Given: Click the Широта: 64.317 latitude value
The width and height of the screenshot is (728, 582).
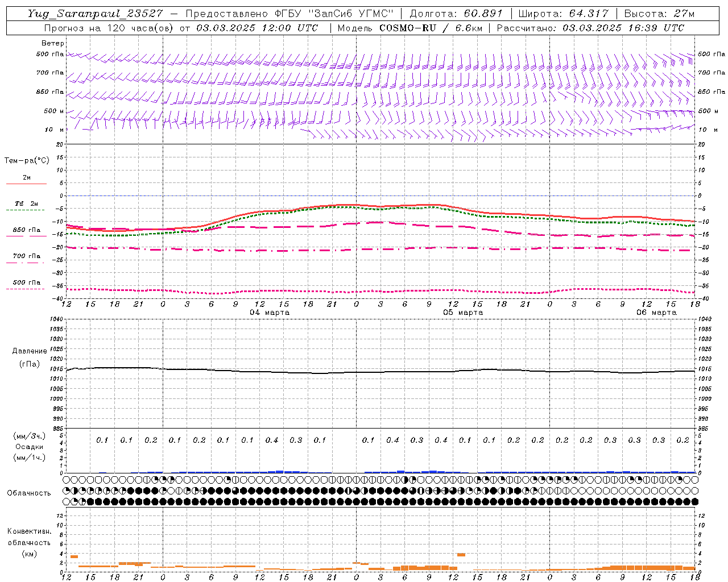Looking at the screenshot, I should click(x=563, y=14).
